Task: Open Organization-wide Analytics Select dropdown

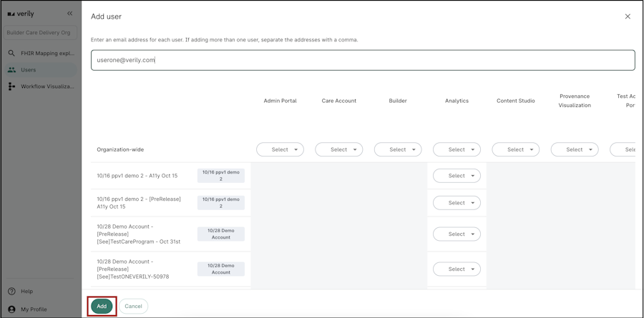Action: tap(457, 150)
